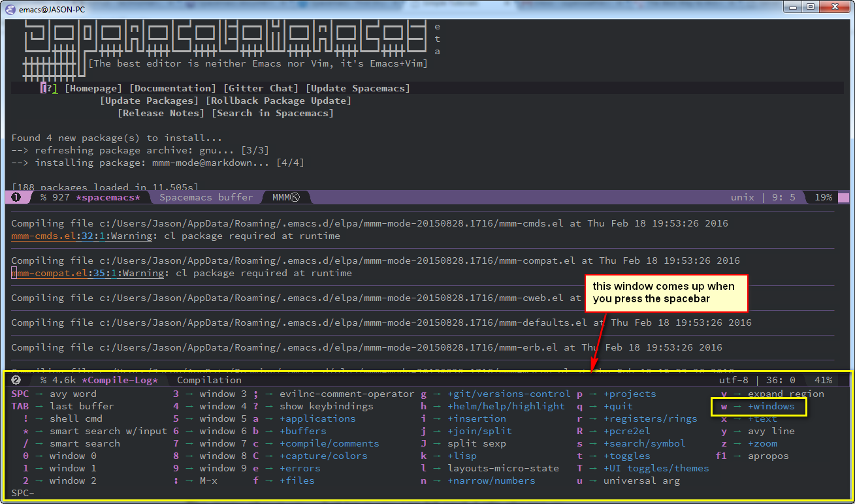Select the +toggles entry
Image resolution: width=855 pixels, height=504 pixels.
coord(626,456)
